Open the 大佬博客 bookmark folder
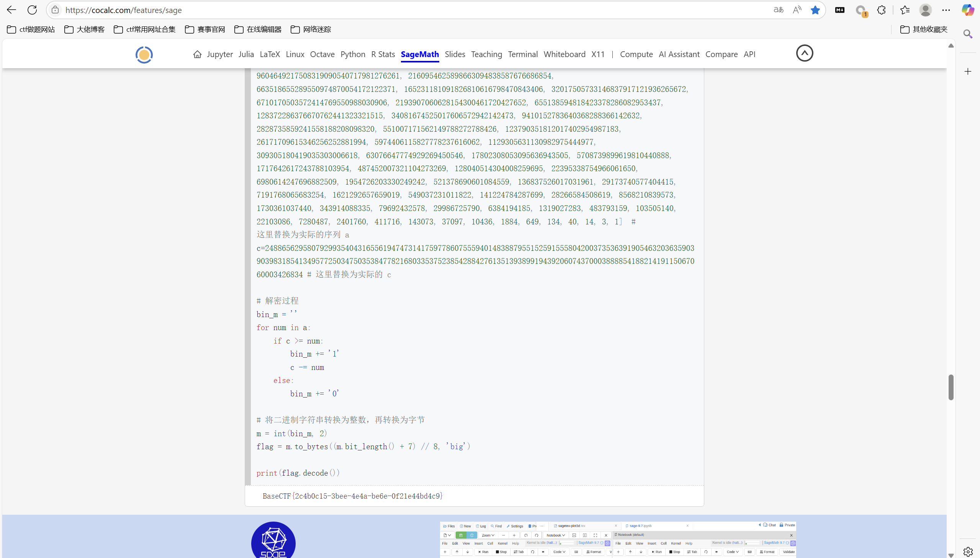The width and height of the screenshot is (980, 558). click(x=84, y=29)
